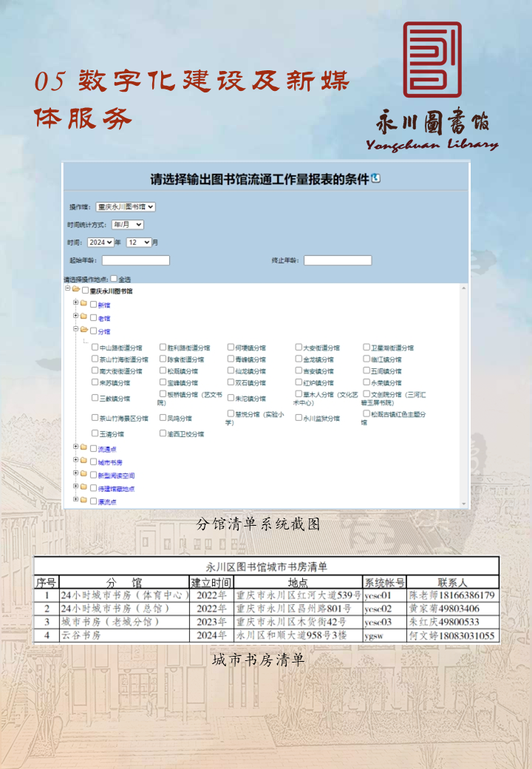This screenshot has width=532, height=769.
Task: Click the 分馆 link
Action: point(104,331)
